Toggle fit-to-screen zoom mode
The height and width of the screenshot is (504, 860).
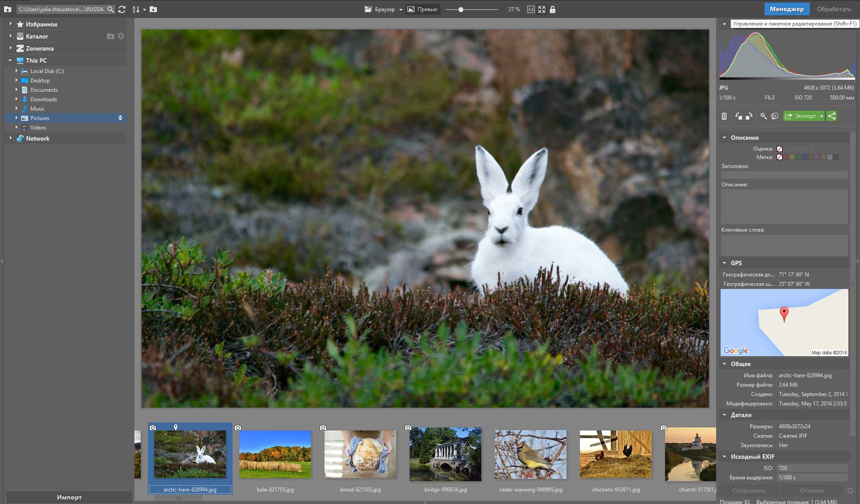[542, 9]
